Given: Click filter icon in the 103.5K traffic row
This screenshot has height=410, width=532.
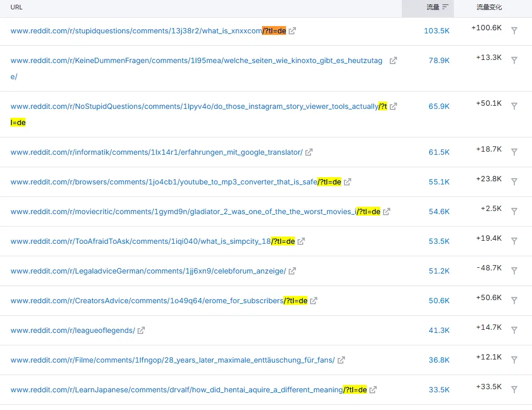Looking at the screenshot, I should click(514, 31).
